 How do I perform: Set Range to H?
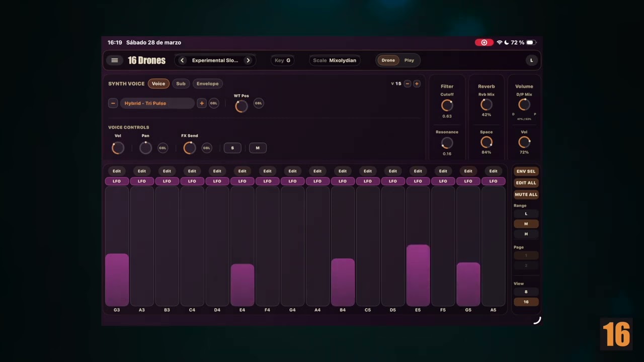[526, 234]
